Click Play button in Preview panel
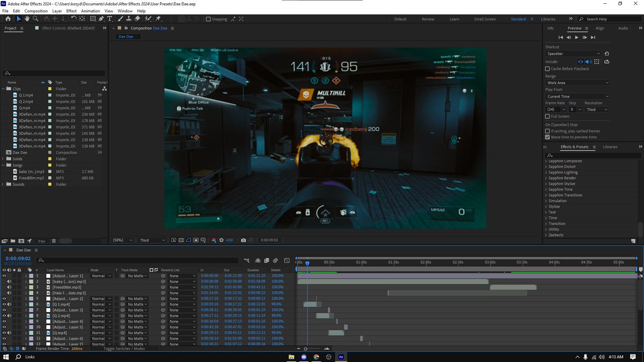This screenshot has width=644, height=362. point(576,38)
